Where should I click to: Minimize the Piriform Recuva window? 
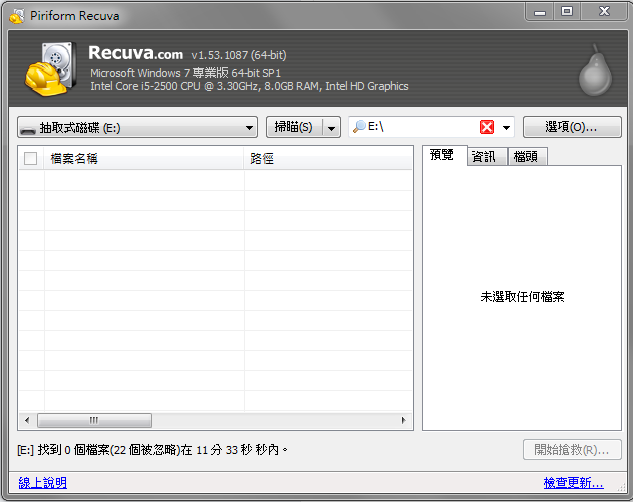click(540, 12)
